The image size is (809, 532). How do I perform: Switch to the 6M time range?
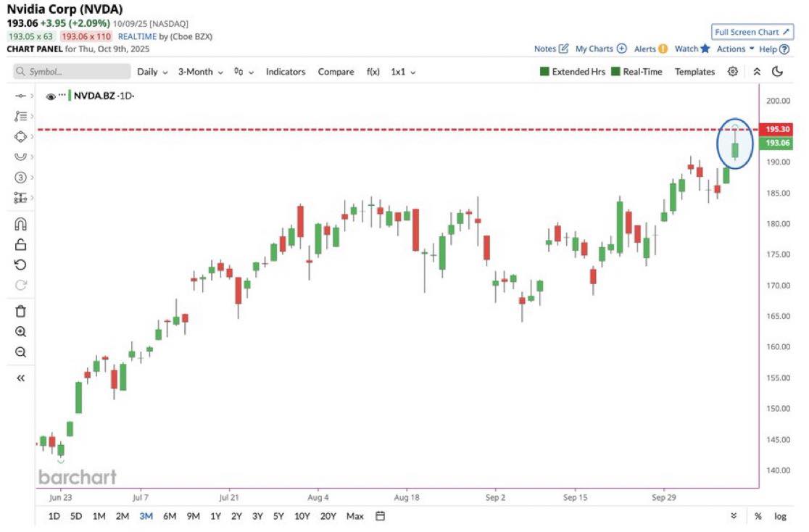pos(170,516)
